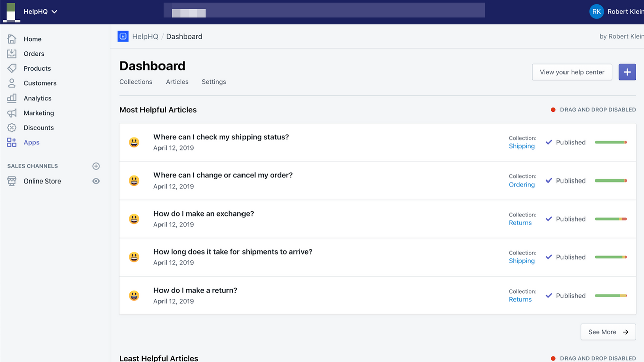This screenshot has height=362, width=644.
Task: Click the Products tag icon
Action: click(12, 68)
